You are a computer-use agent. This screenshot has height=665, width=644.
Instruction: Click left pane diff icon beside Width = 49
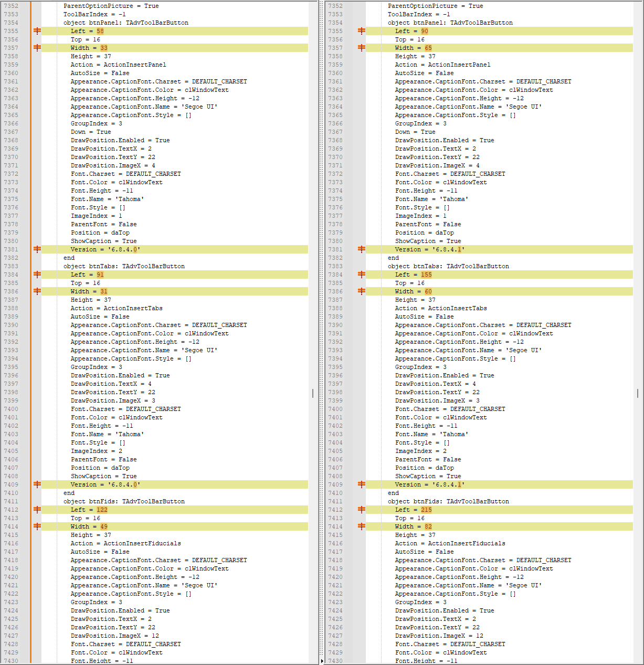(x=37, y=526)
